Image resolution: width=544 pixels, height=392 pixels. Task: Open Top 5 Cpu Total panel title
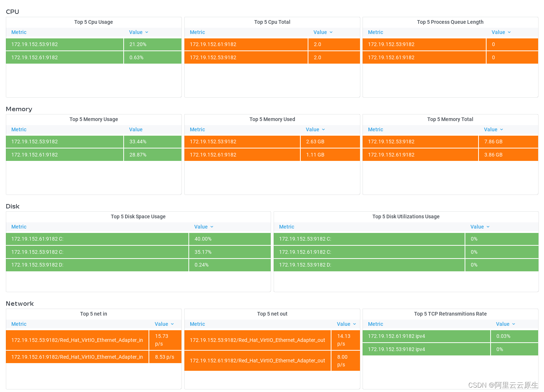pyautogui.click(x=272, y=22)
